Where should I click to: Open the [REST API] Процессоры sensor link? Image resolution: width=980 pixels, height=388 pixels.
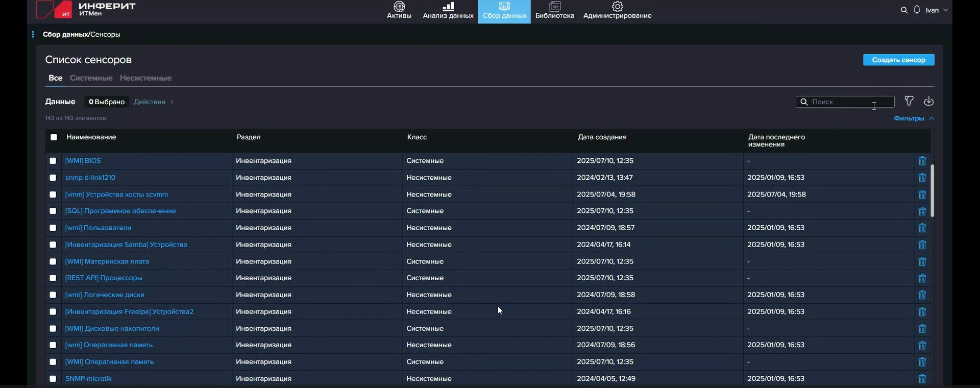point(104,278)
